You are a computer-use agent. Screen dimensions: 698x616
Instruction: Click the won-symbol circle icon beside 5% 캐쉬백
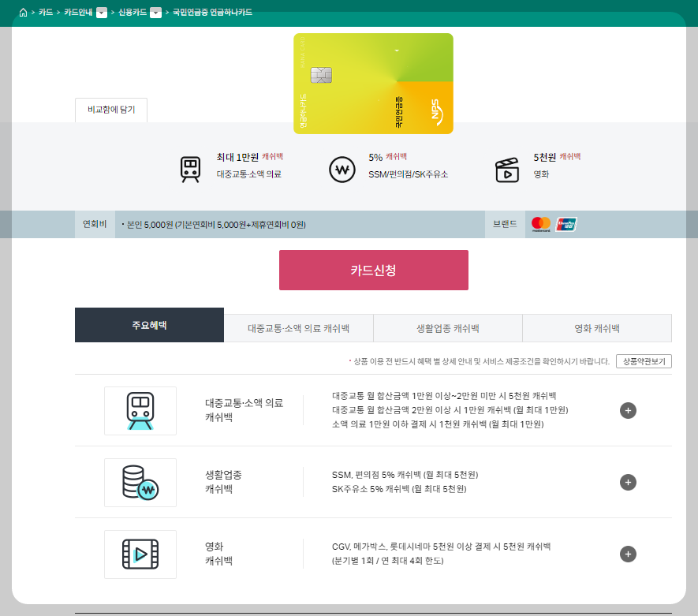(x=342, y=170)
